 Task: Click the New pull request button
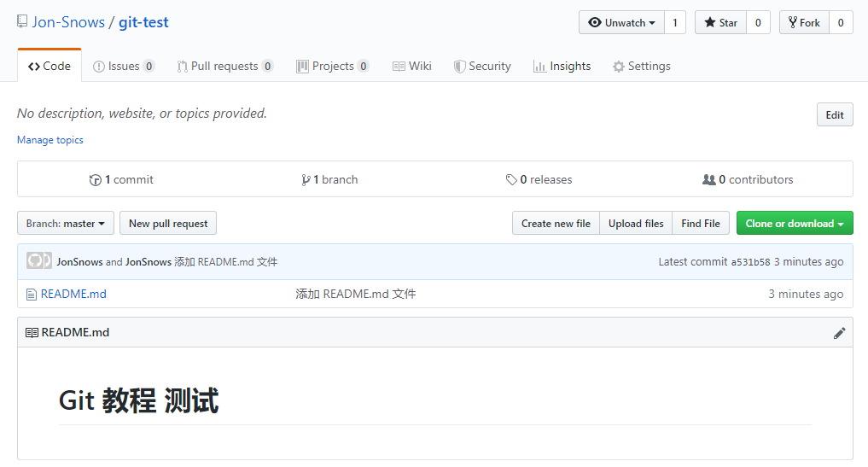pyautogui.click(x=168, y=224)
